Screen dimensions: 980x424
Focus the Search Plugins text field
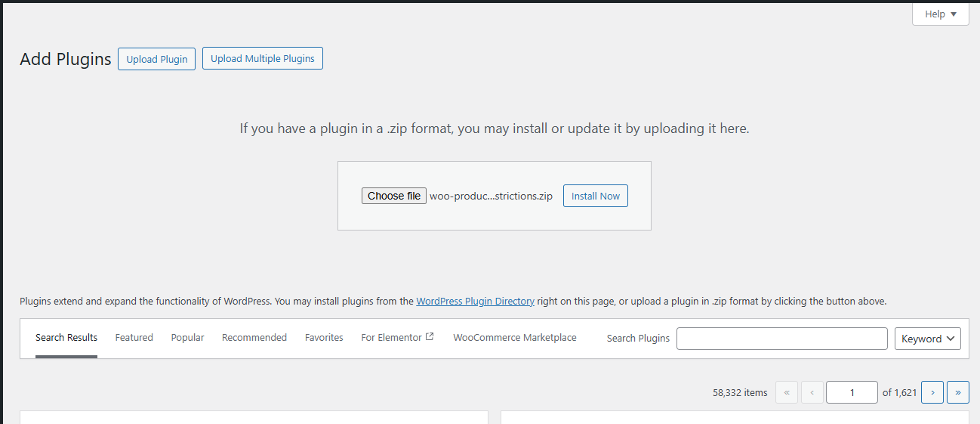(x=781, y=339)
